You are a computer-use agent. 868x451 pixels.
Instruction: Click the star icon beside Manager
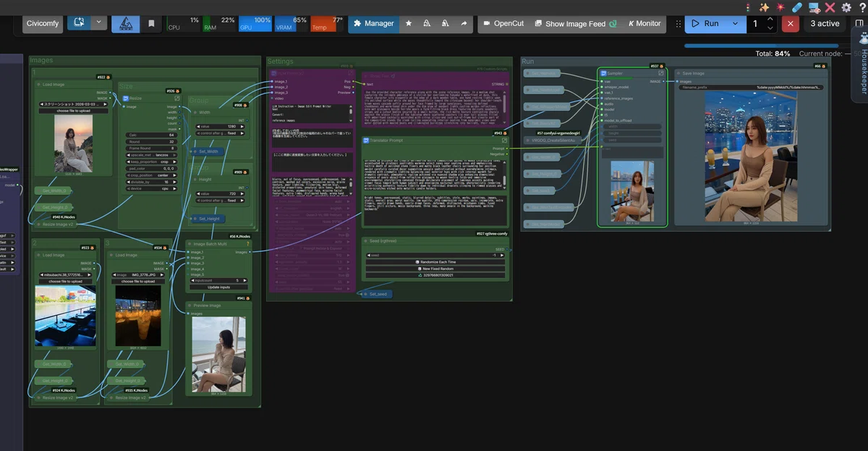(x=409, y=23)
